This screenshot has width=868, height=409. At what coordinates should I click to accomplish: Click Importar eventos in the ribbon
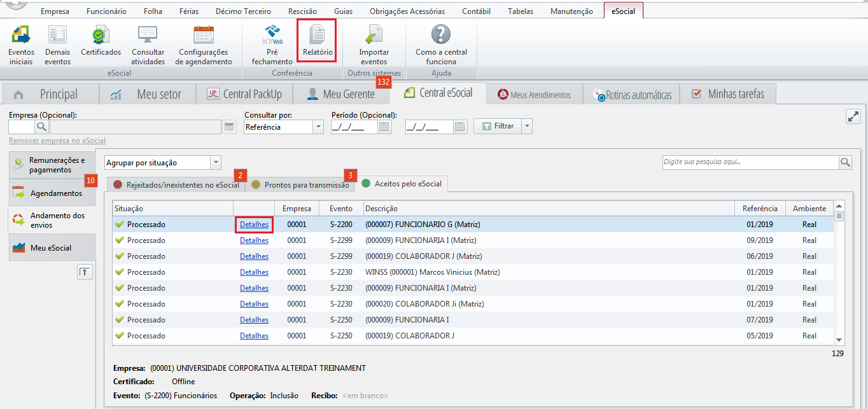coord(374,45)
